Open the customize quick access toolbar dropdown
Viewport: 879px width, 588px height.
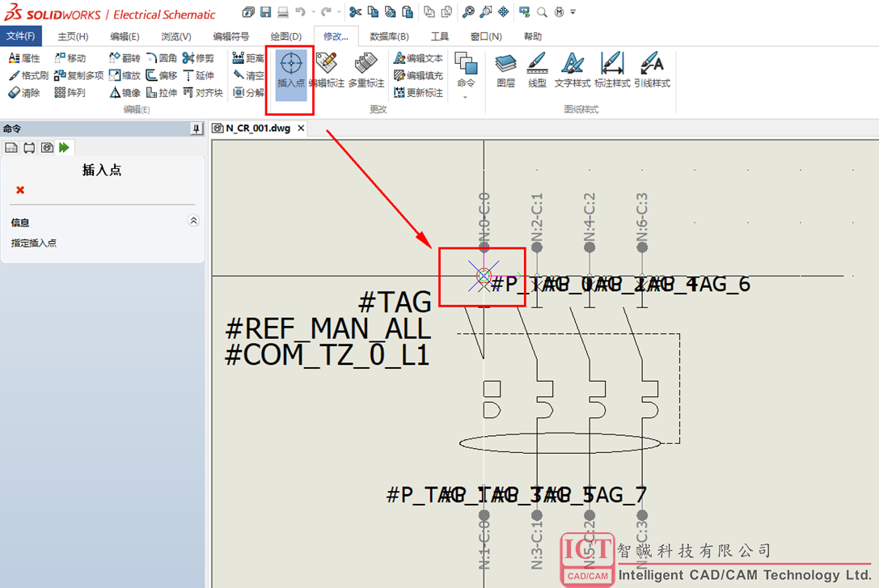click(573, 12)
